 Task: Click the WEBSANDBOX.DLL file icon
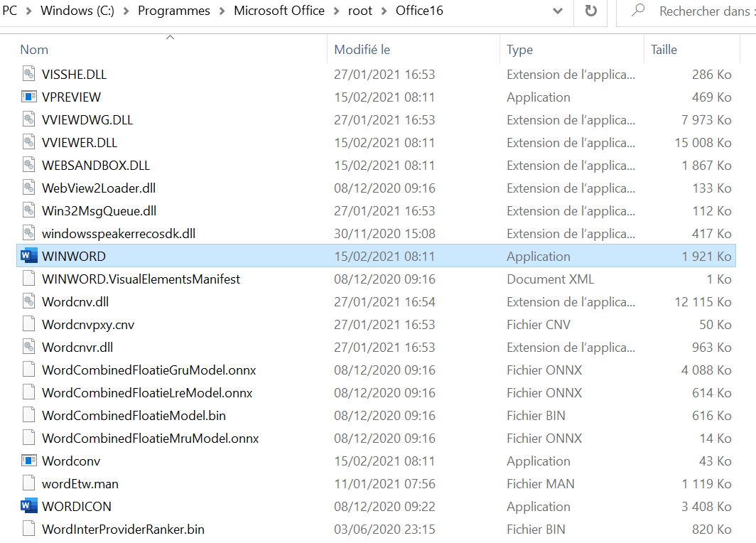29,165
